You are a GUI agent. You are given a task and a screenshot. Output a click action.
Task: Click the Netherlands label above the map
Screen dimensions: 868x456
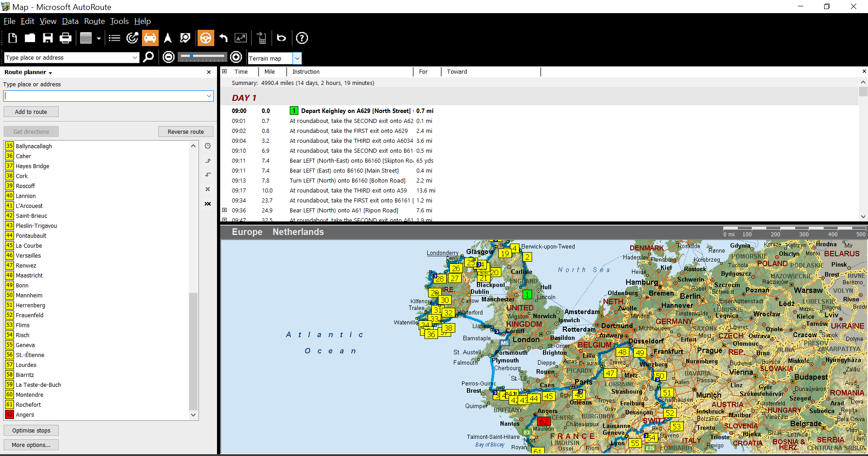298,232
